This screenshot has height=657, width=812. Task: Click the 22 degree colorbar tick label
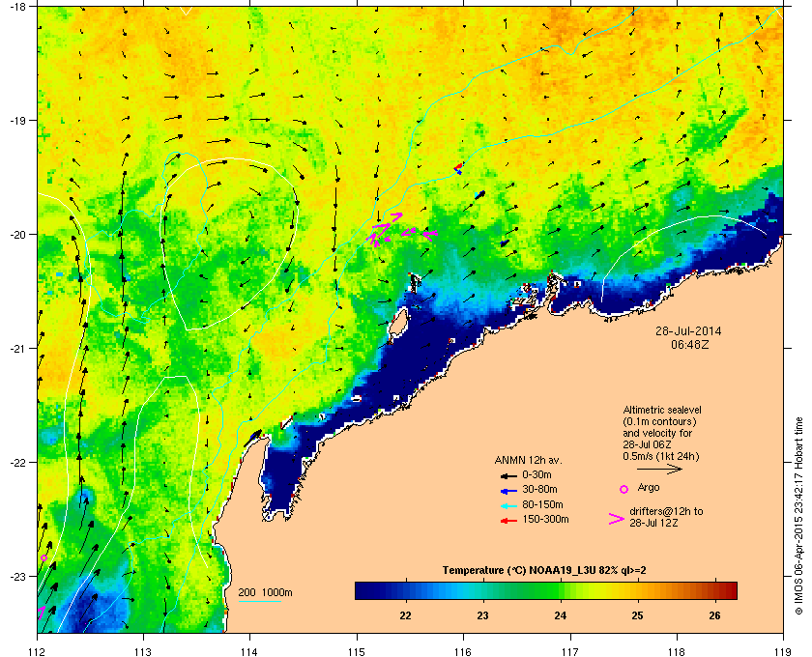405,615
